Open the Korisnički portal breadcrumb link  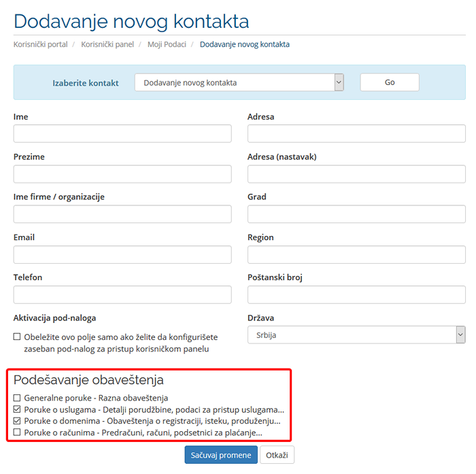(40, 44)
